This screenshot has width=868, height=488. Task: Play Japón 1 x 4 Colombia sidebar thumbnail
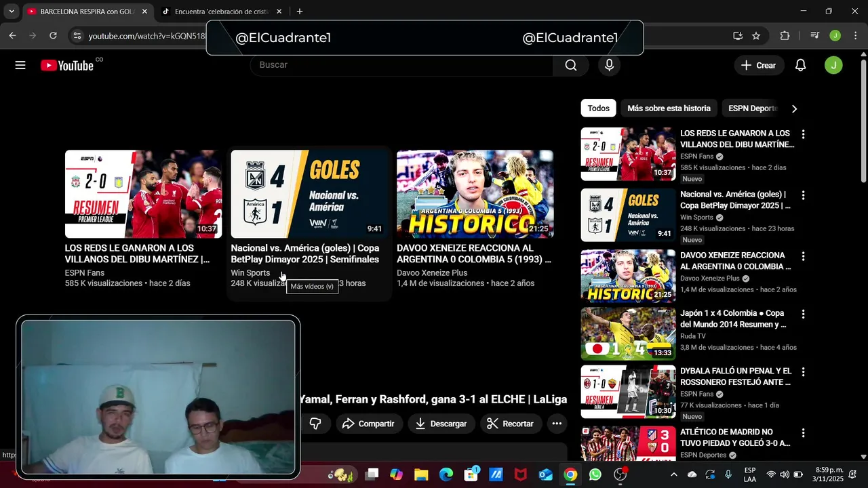click(x=628, y=333)
